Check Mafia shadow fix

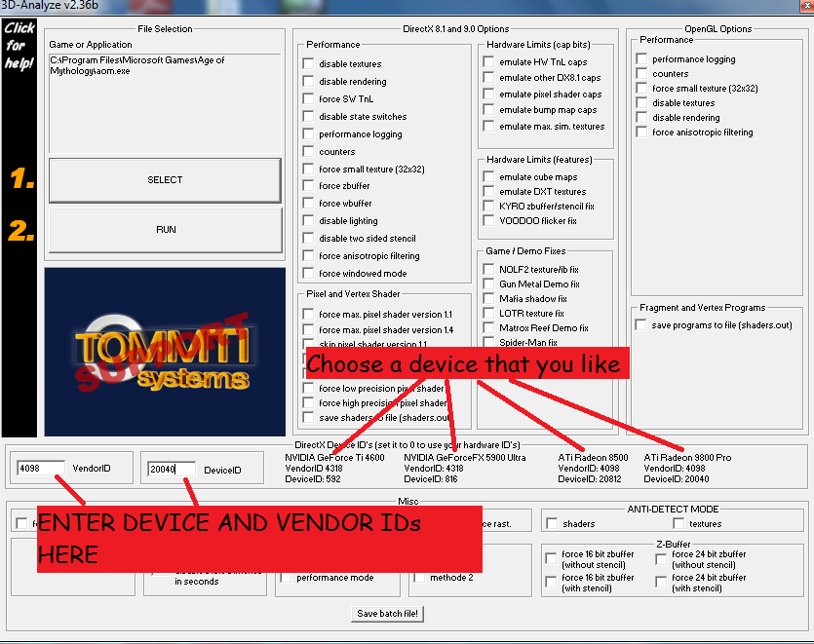pyautogui.click(x=488, y=298)
